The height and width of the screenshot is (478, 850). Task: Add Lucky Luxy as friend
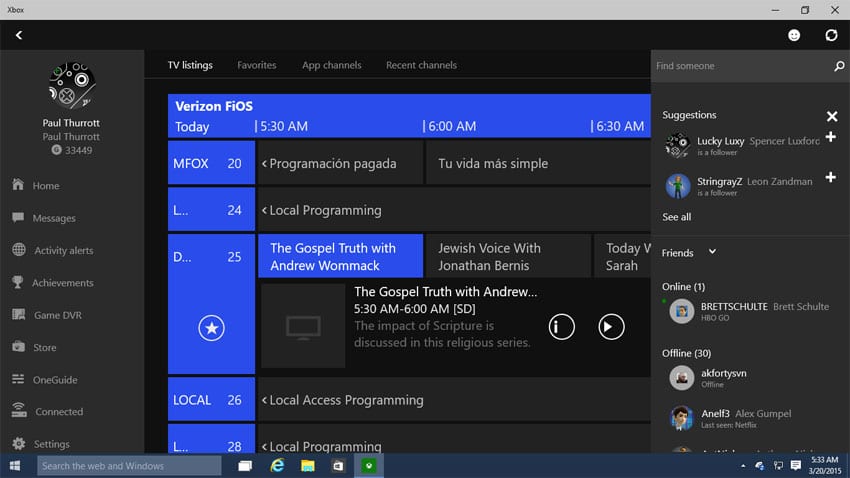(x=831, y=137)
